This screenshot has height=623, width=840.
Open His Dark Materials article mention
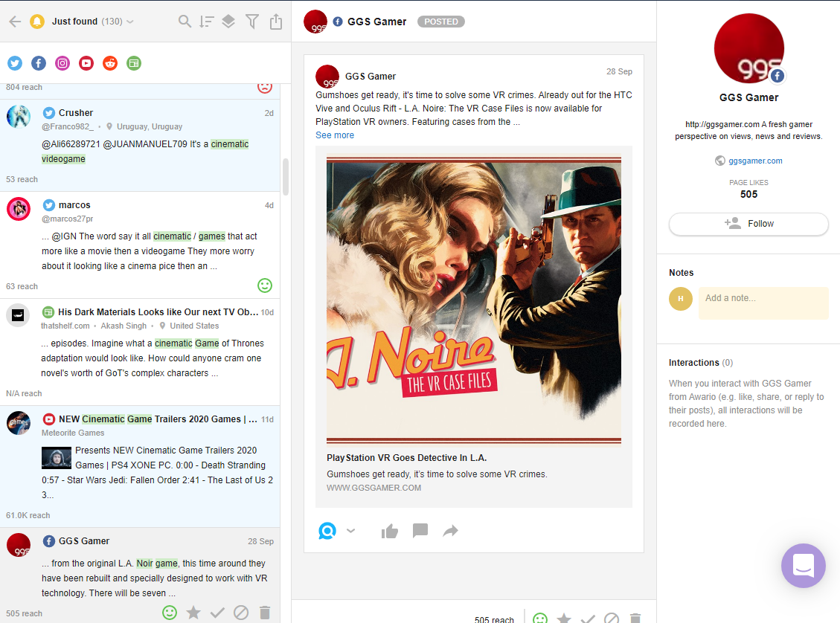click(x=140, y=352)
